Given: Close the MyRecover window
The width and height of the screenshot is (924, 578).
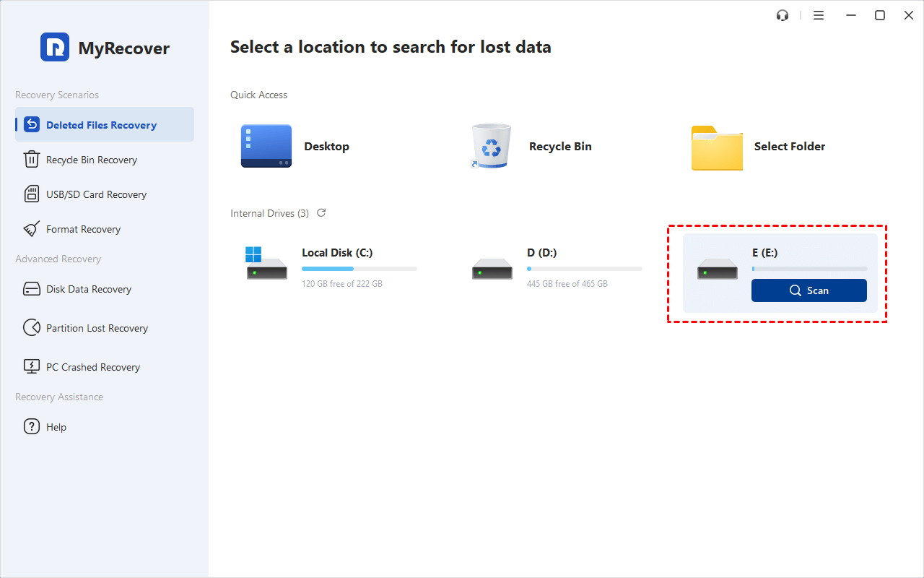Looking at the screenshot, I should 909,15.
